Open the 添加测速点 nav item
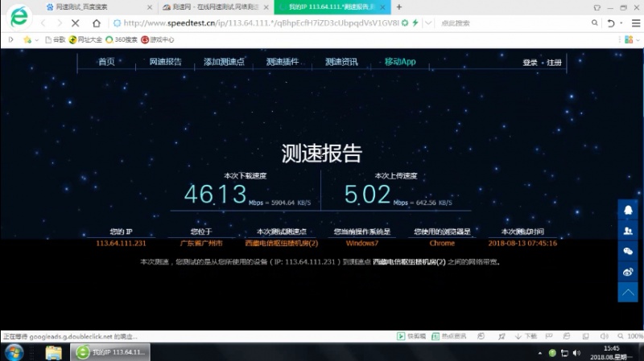The width and height of the screenshot is (644, 361). [224, 62]
